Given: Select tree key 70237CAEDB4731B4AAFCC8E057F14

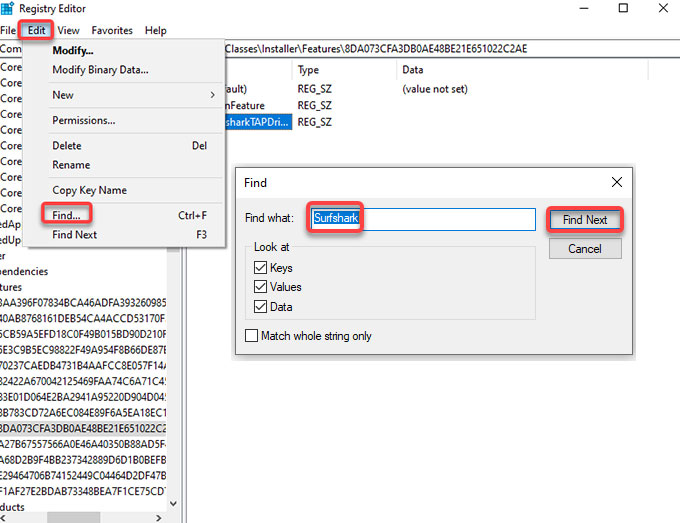Looking at the screenshot, I should pos(83,366).
